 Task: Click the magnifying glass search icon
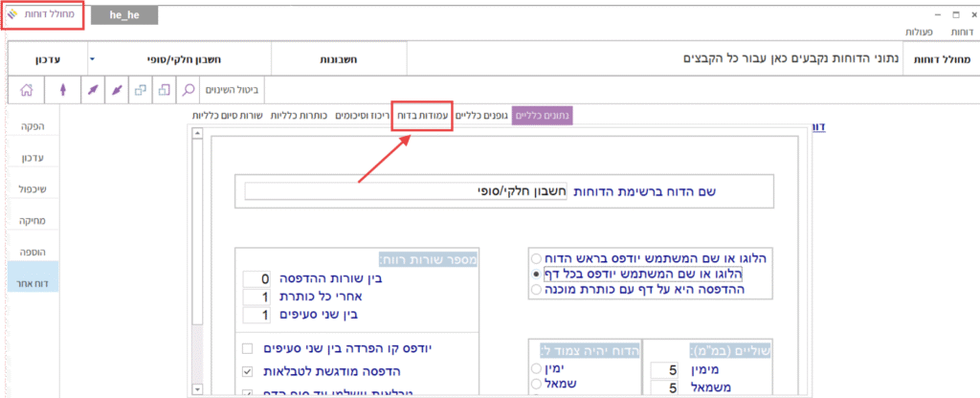(x=189, y=90)
